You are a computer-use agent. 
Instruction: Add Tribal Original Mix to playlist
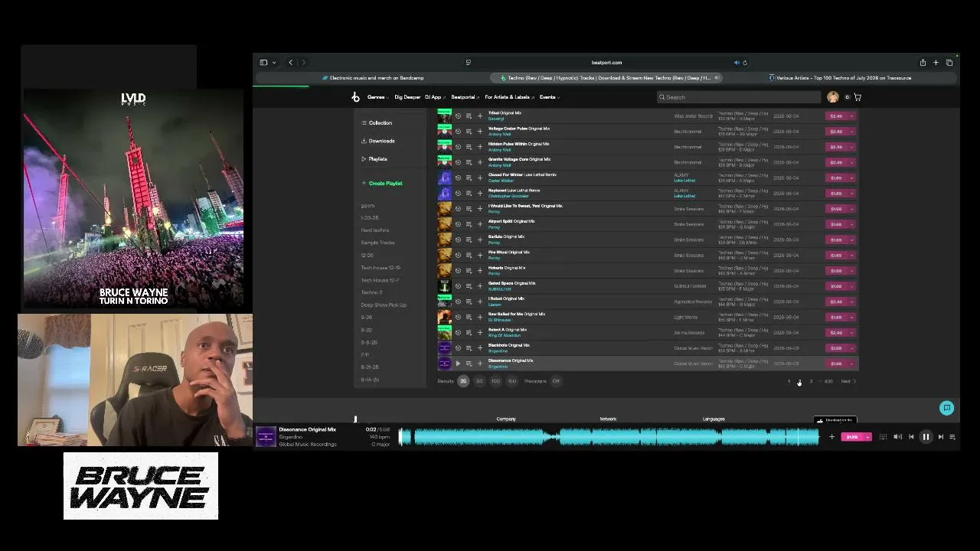tap(480, 116)
